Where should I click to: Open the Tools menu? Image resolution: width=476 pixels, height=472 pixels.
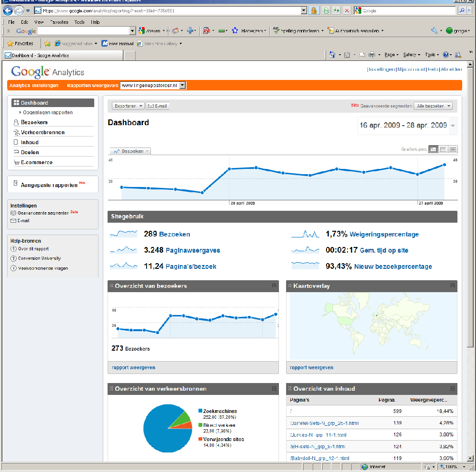coord(79,22)
